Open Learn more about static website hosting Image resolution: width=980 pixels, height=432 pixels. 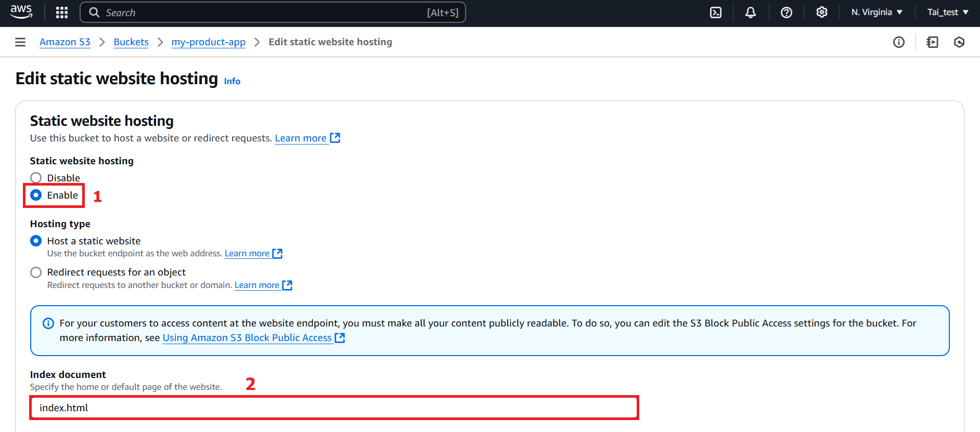coord(301,138)
